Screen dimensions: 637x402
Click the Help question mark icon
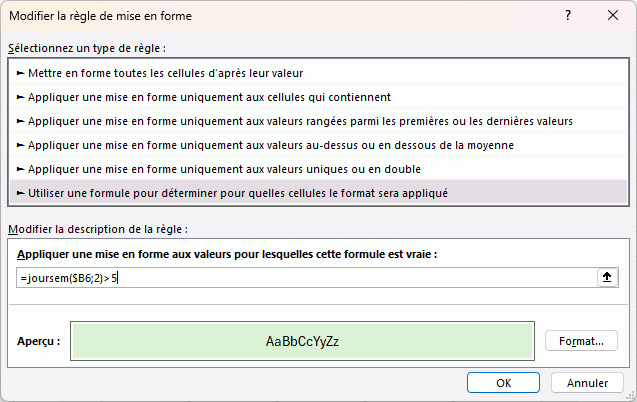point(568,17)
